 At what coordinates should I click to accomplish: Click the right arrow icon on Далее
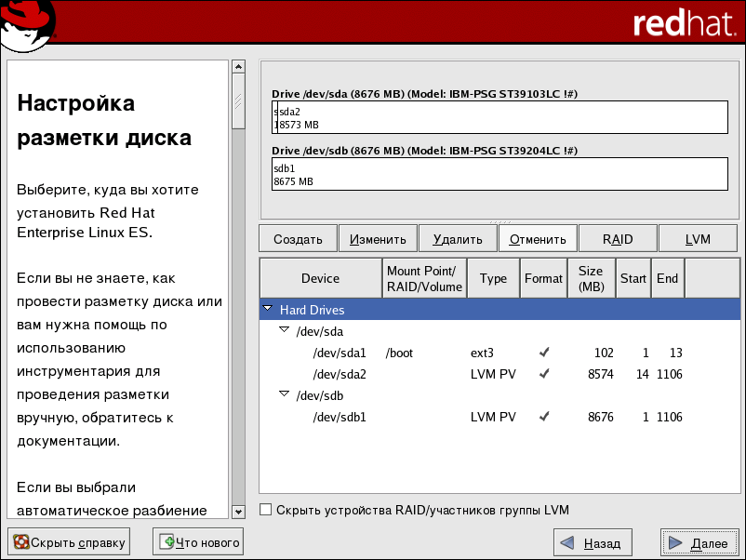(674, 542)
